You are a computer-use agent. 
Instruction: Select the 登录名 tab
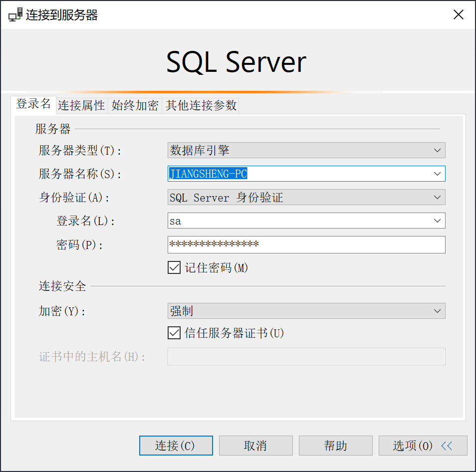coord(33,104)
